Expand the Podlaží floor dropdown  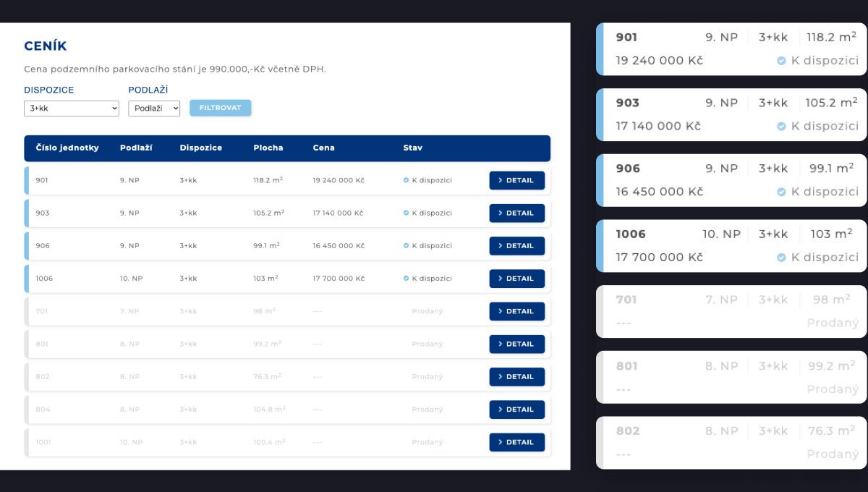coord(154,109)
